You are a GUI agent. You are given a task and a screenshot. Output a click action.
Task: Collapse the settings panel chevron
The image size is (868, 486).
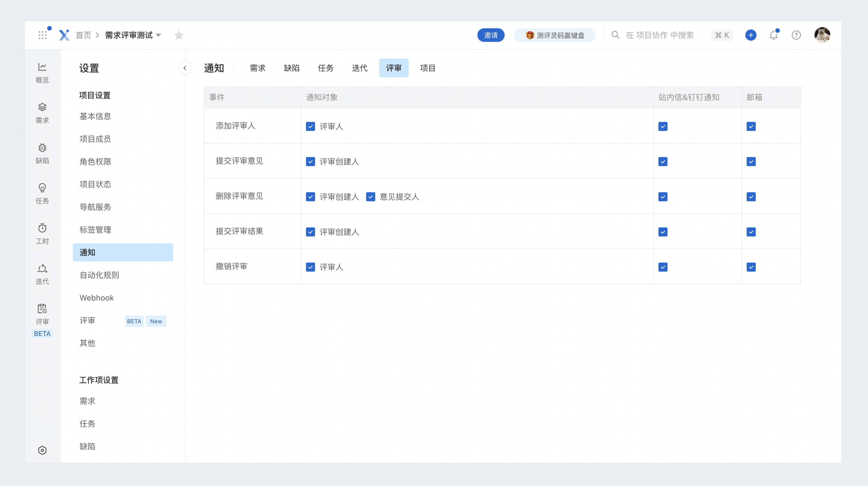[x=185, y=68]
